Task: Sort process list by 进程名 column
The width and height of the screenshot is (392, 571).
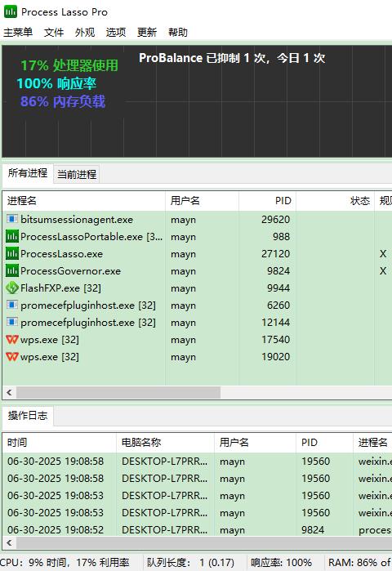Action: [84, 201]
